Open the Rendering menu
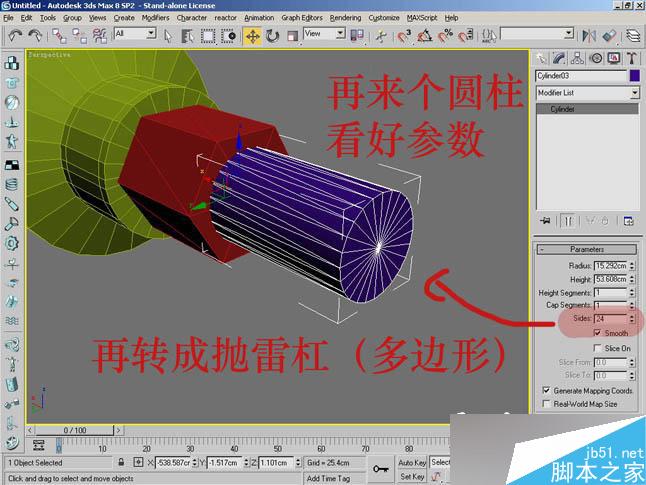 345,18
